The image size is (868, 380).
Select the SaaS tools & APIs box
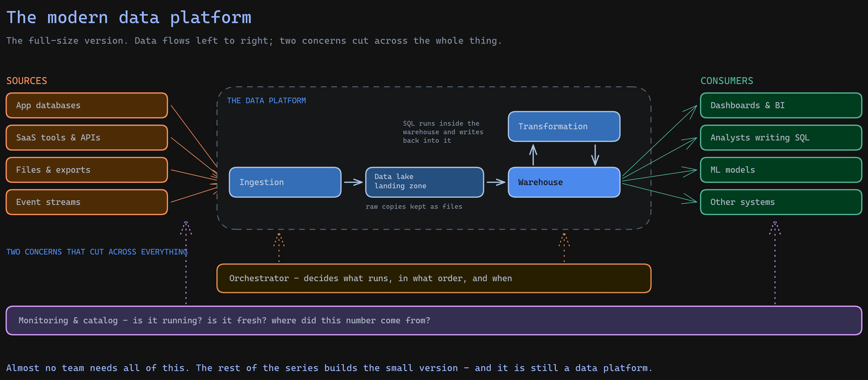click(x=87, y=137)
